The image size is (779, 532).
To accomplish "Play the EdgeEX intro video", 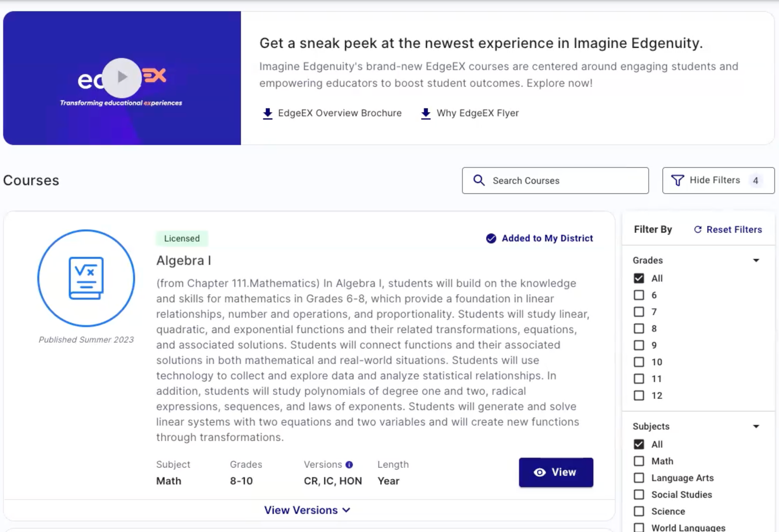I will (121, 78).
